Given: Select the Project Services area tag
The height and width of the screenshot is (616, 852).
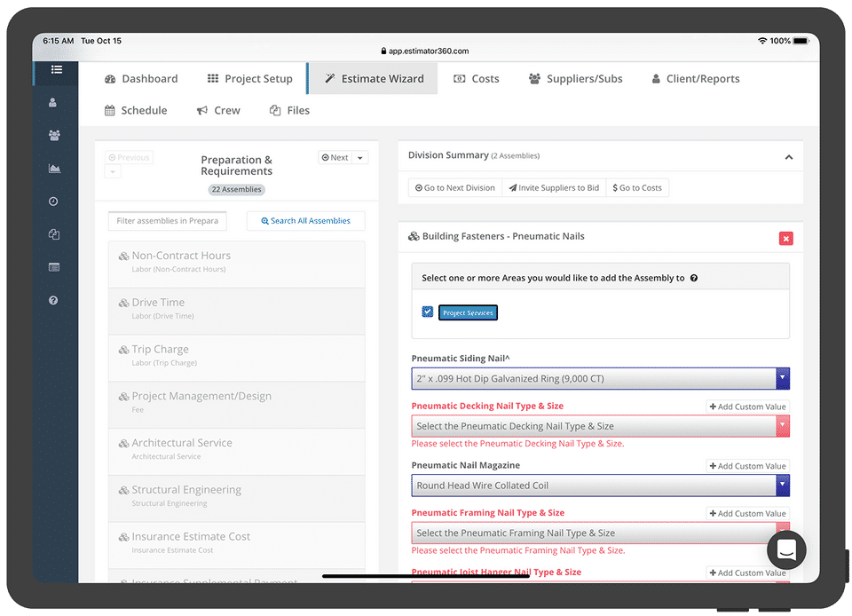Looking at the screenshot, I should point(468,313).
